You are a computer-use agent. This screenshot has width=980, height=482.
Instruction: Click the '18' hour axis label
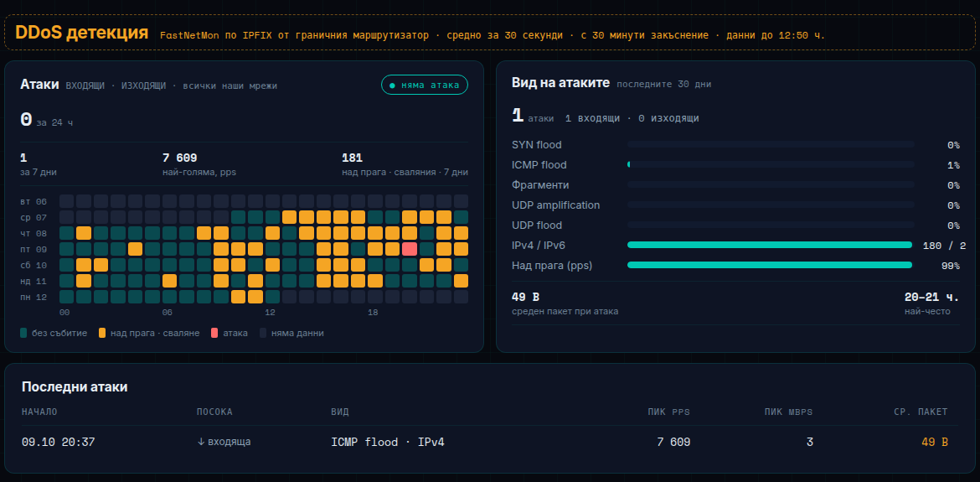(x=373, y=312)
